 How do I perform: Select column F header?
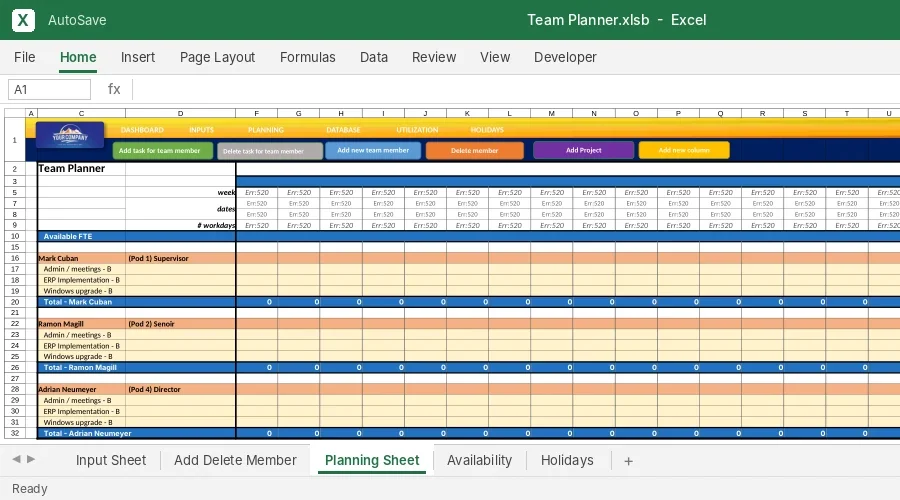pos(257,113)
